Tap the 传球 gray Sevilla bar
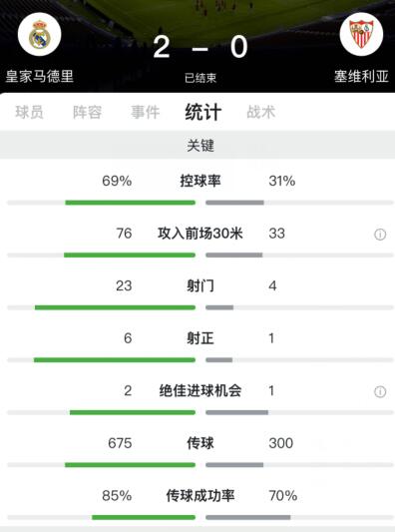395x532 pixels. 234,465
